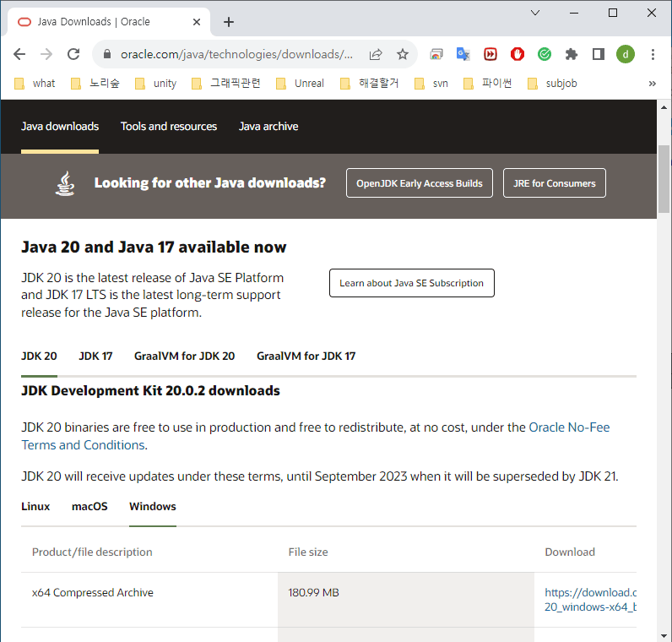The width and height of the screenshot is (672, 642).
Task: Open the tab search chevron
Action: 535,13
